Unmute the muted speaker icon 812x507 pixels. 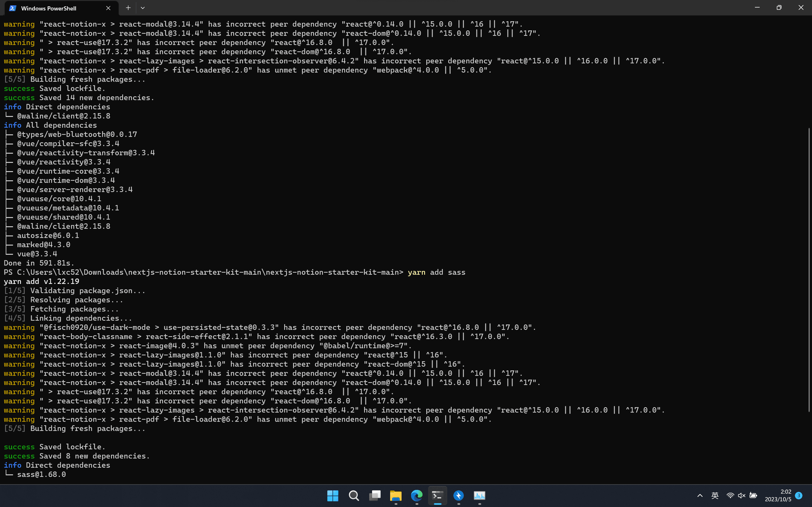coord(742,496)
